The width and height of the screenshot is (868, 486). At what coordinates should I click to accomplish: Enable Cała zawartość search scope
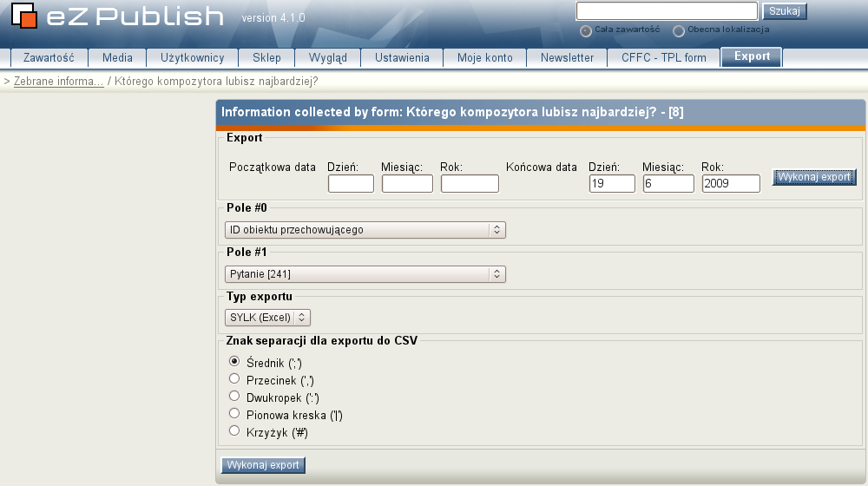pos(586,30)
